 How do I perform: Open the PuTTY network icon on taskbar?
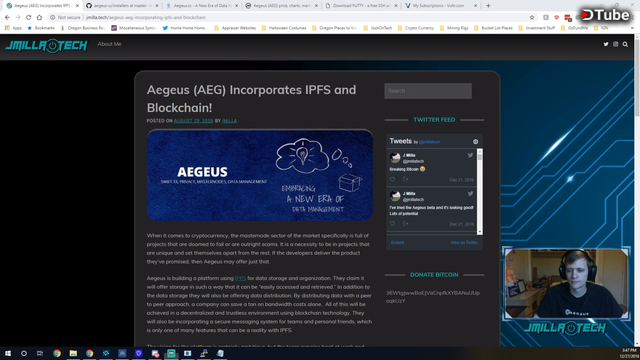coord(204,353)
